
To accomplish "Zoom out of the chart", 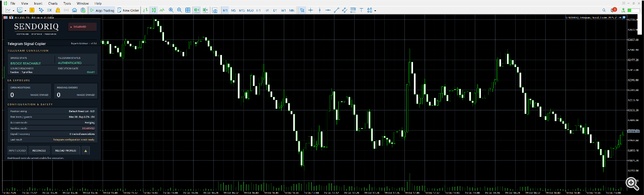I will pos(179,10).
